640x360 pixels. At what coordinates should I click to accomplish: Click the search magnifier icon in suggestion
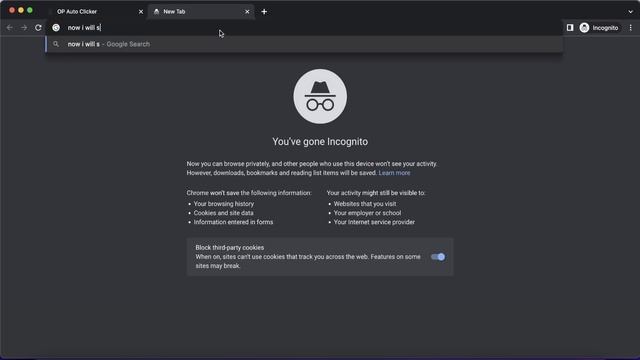coord(56,44)
